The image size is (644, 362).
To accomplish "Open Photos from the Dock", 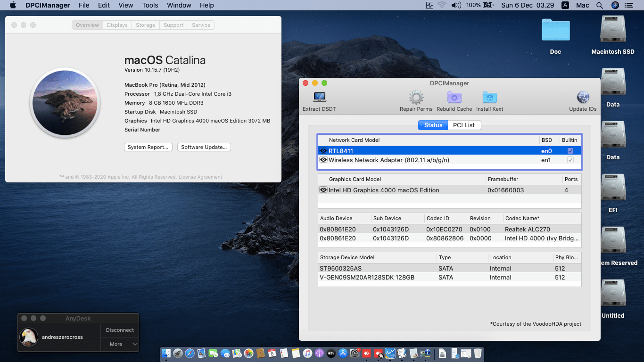I will click(249, 353).
